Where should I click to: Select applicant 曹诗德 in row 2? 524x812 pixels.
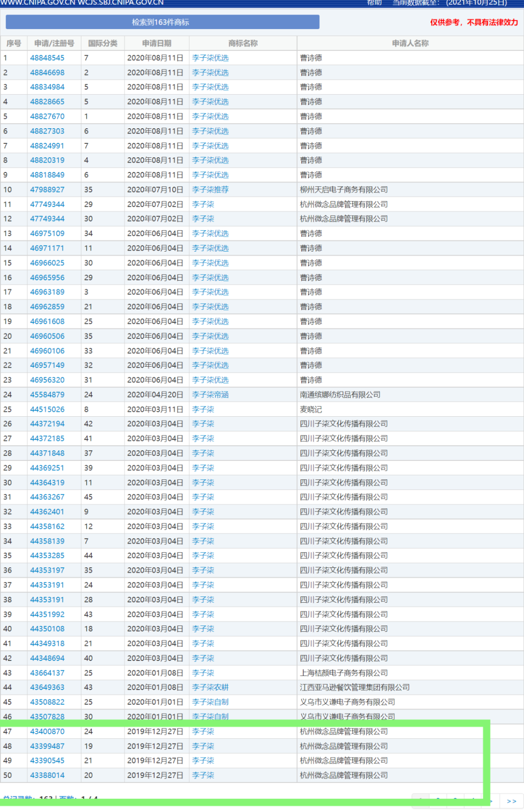(311, 72)
